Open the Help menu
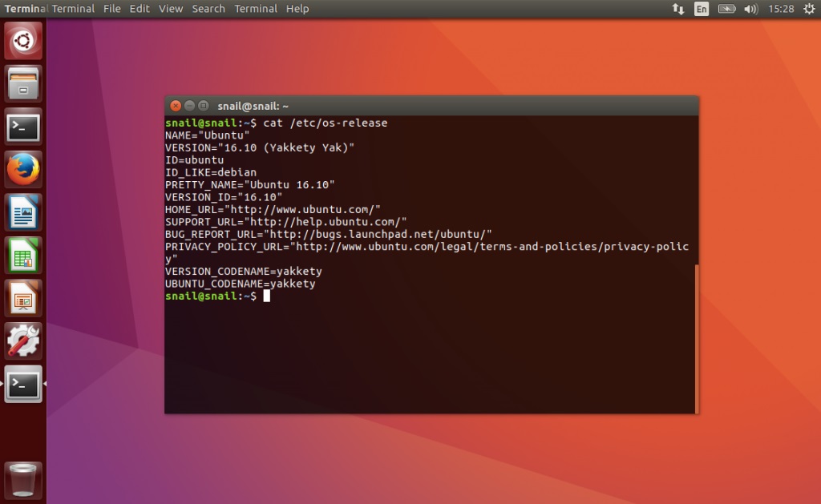This screenshot has height=504, width=821. (297, 9)
